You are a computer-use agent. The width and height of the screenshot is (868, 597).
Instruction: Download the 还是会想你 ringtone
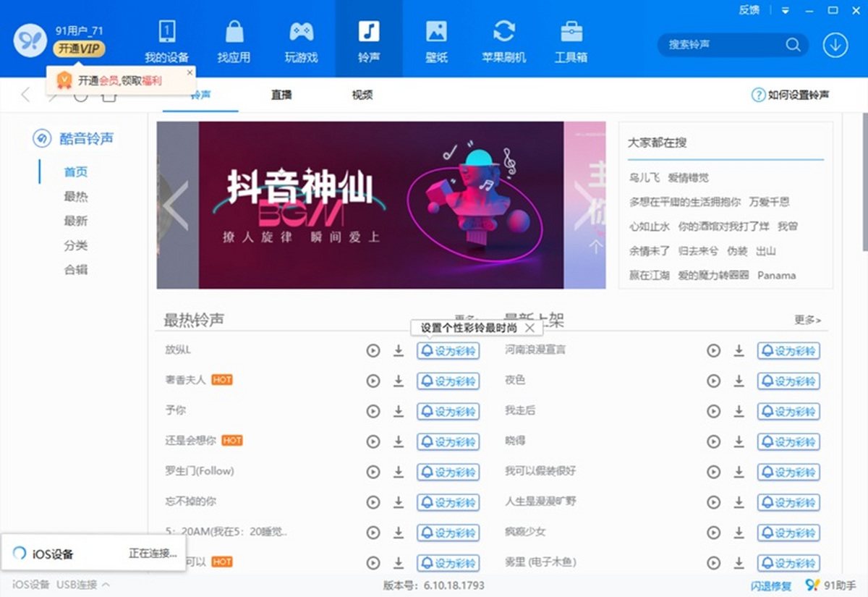[x=399, y=442]
